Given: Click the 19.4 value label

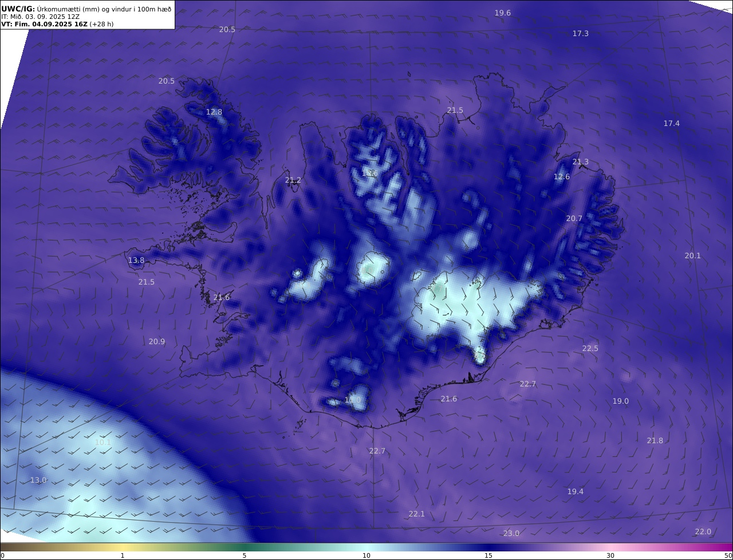Looking at the screenshot, I should pos(576,492).
